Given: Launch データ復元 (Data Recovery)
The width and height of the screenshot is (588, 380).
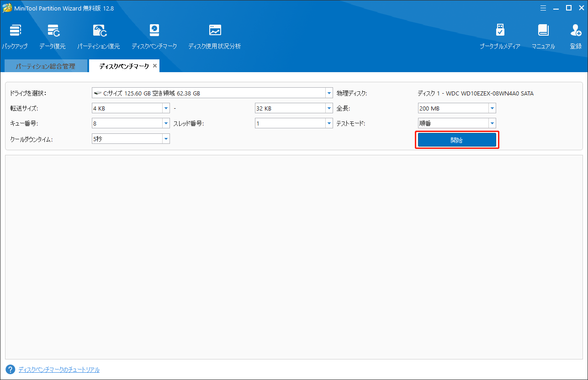Looking at the screenshot, I should [53, 37].
